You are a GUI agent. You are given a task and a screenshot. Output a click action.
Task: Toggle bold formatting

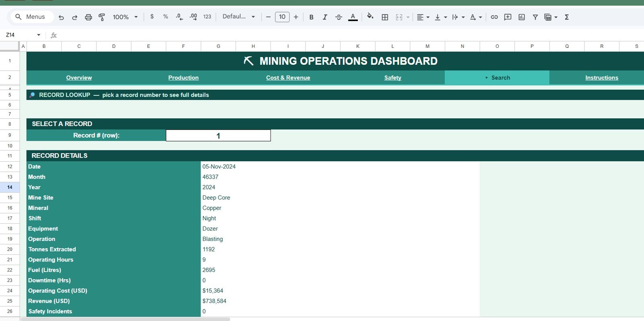coord(311,17)
